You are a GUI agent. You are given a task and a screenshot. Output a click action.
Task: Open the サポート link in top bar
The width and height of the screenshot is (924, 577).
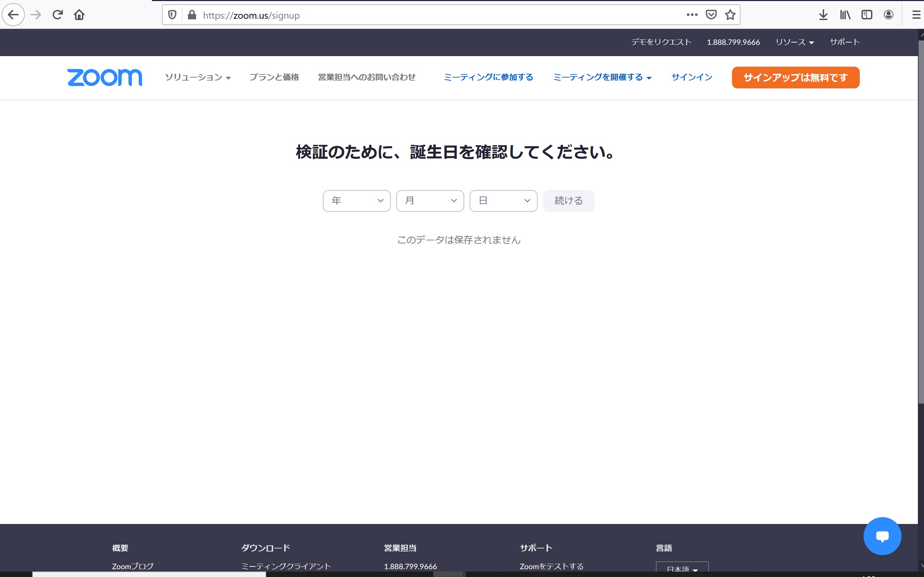click(x=845, y=42)
